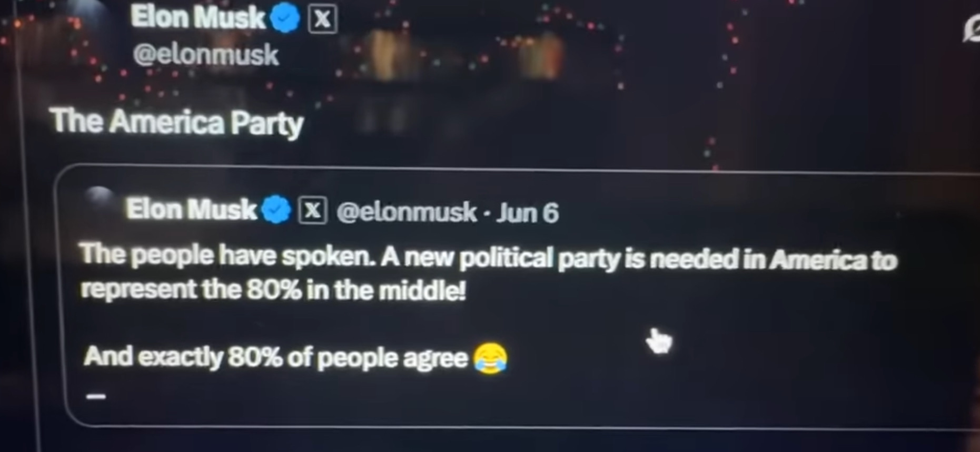Screen dimensions: 980x452
Task: Click the small dash below the quoted text
Action: pos(96,397)
